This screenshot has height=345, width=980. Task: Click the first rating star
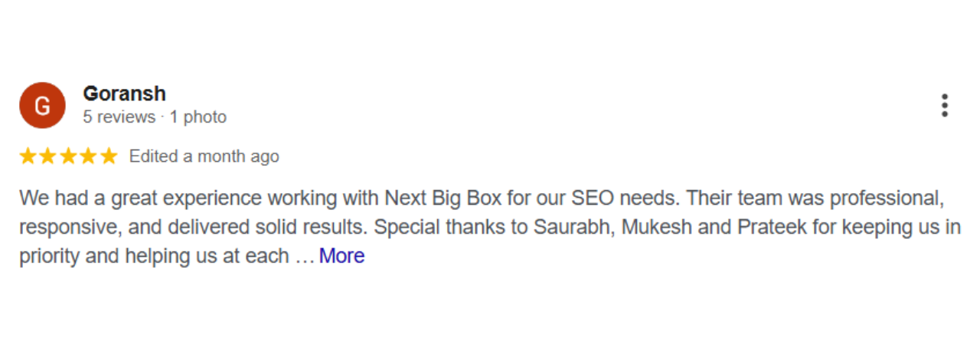28,157
